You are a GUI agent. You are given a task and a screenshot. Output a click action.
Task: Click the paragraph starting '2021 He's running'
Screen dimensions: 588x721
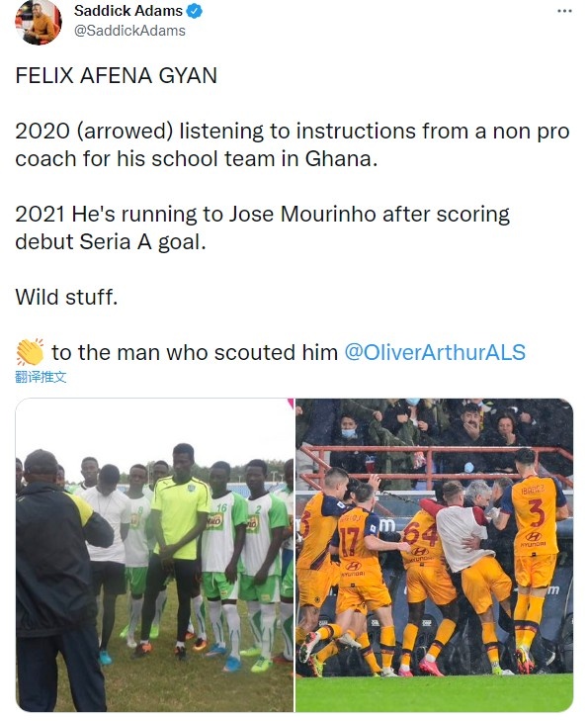pos(262,227)
